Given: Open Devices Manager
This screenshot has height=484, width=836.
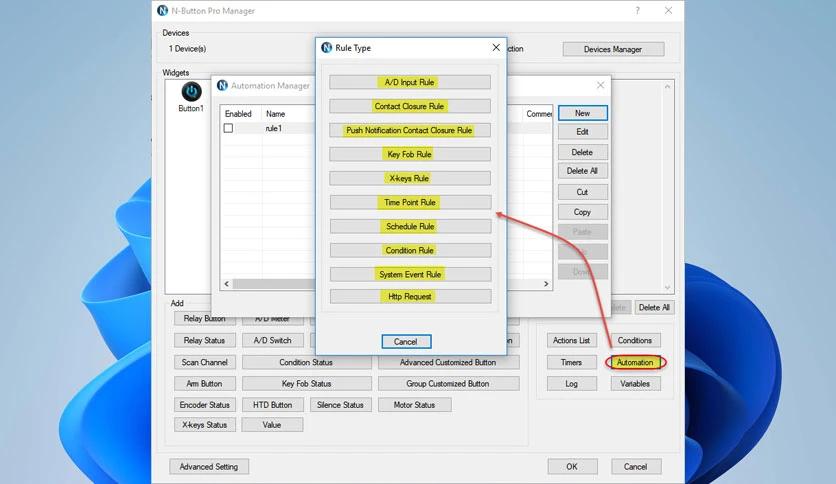Looking at the screenshot, I should (x=613, y=49).
